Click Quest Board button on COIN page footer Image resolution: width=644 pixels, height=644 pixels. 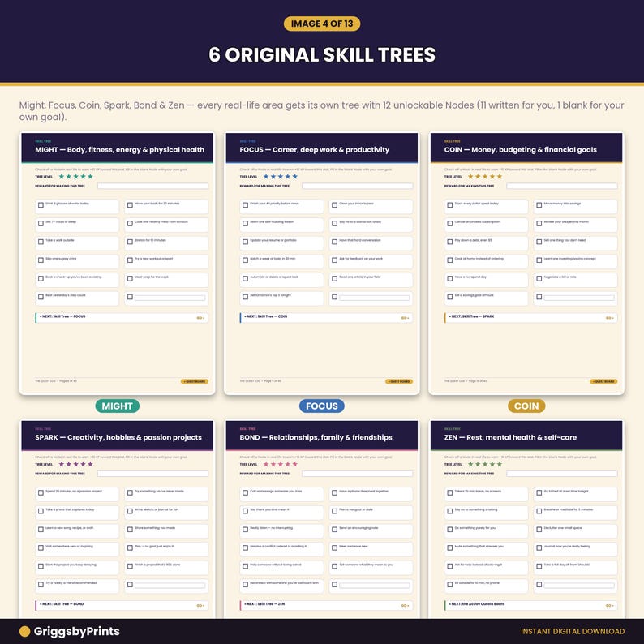tap(603, 381)
